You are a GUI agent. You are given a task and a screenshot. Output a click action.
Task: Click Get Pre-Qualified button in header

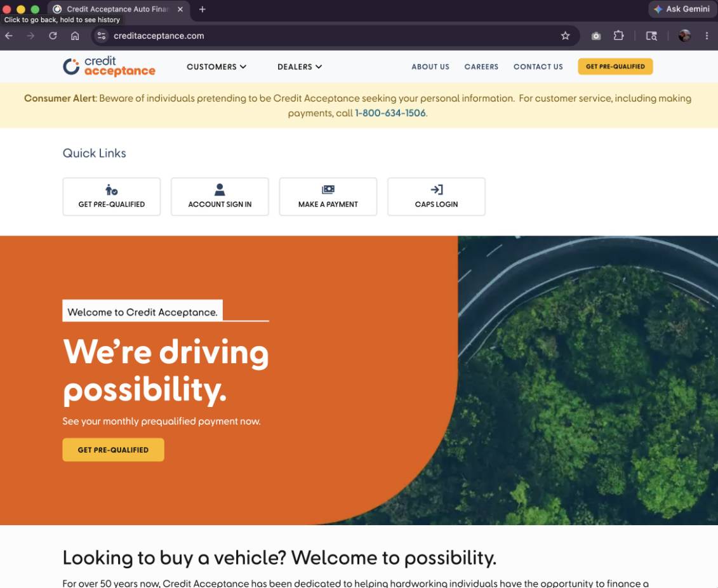point(615,67)
